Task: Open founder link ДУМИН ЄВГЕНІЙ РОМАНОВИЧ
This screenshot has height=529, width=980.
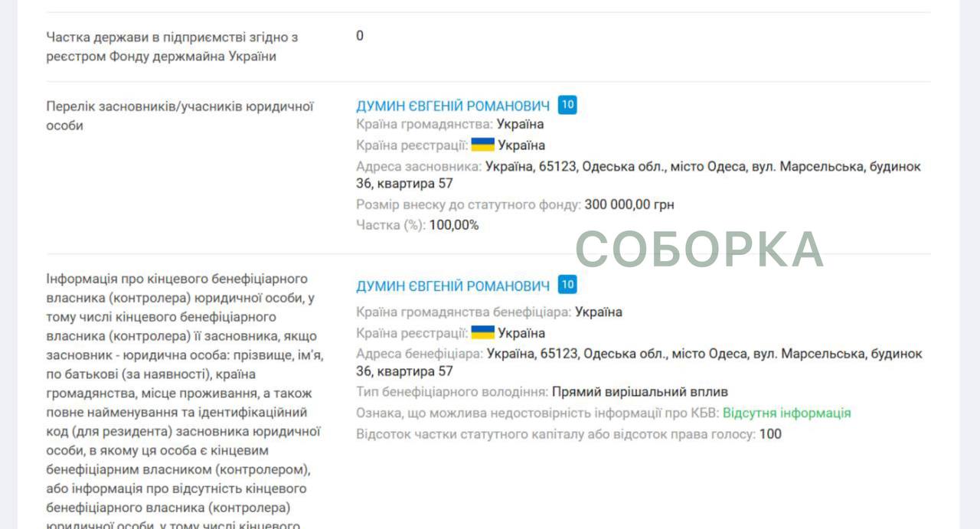Action: (x=452, y=106)
